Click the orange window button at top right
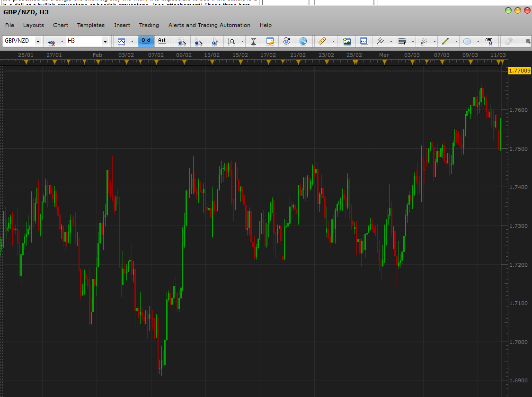 [518, 10]
